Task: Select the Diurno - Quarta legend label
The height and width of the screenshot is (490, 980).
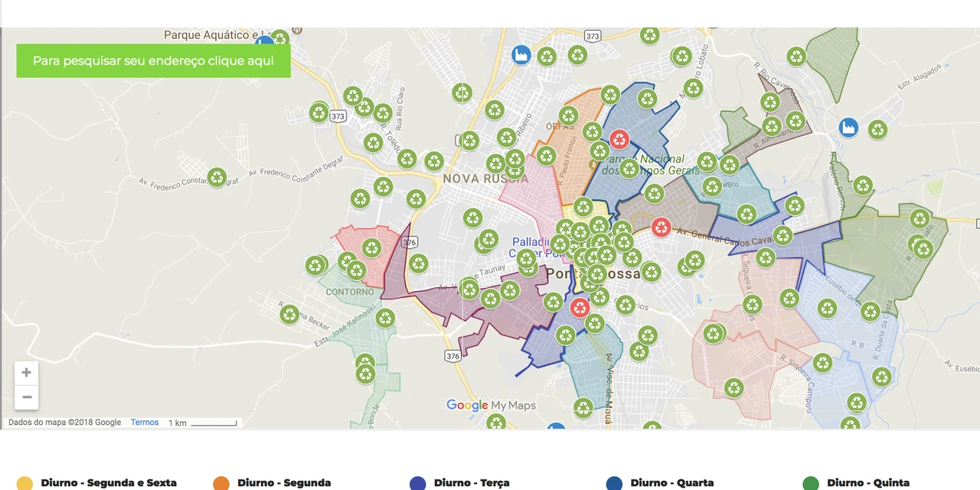Action: click(x=671, y=483)
